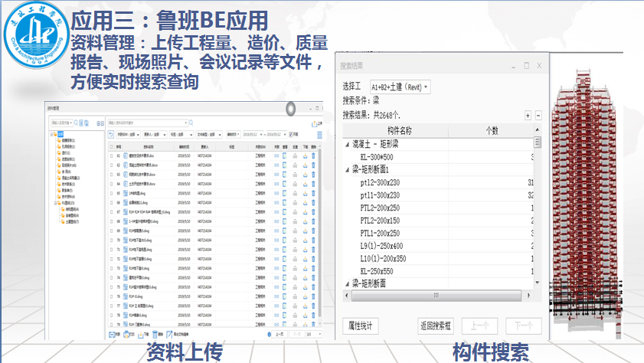The height and width of the screenshot is (363, 644).
Task: Tick the select-all checkbox in the table header
Action: point(111,146)
